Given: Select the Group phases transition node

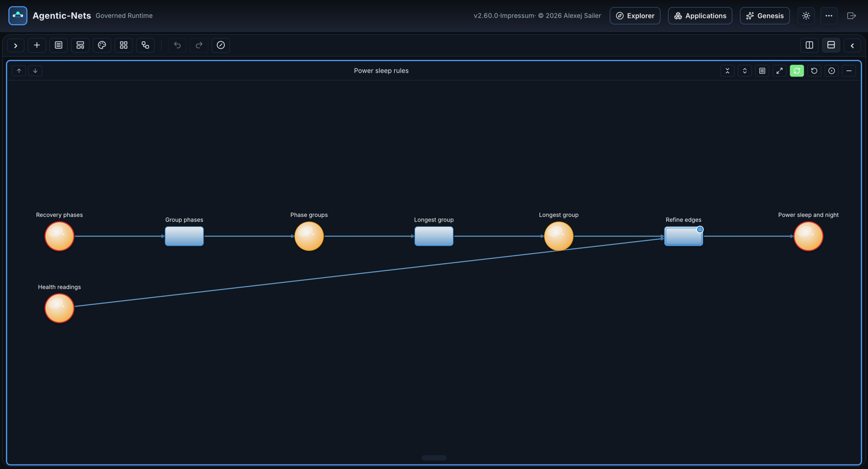Looking at the screenshot, I should 184,236.
